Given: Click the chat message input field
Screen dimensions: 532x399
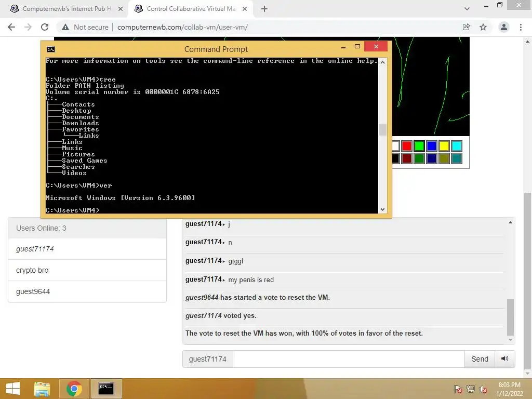Looking at the screenshot, I should pyautogui.click(x=349, y=359).
